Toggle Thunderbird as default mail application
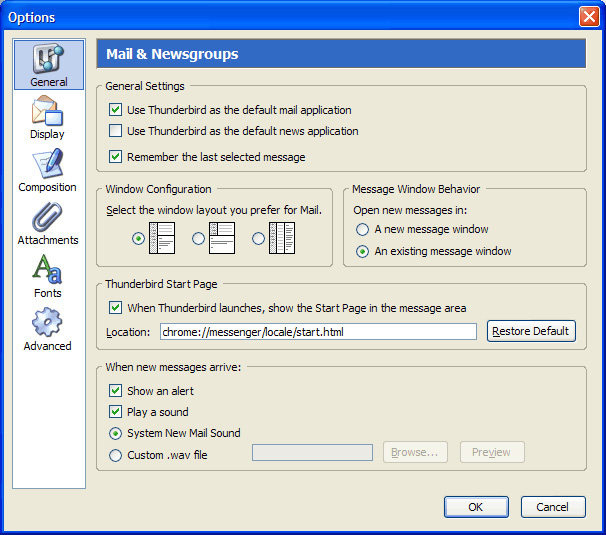606x535 pixels. [115, 110]
